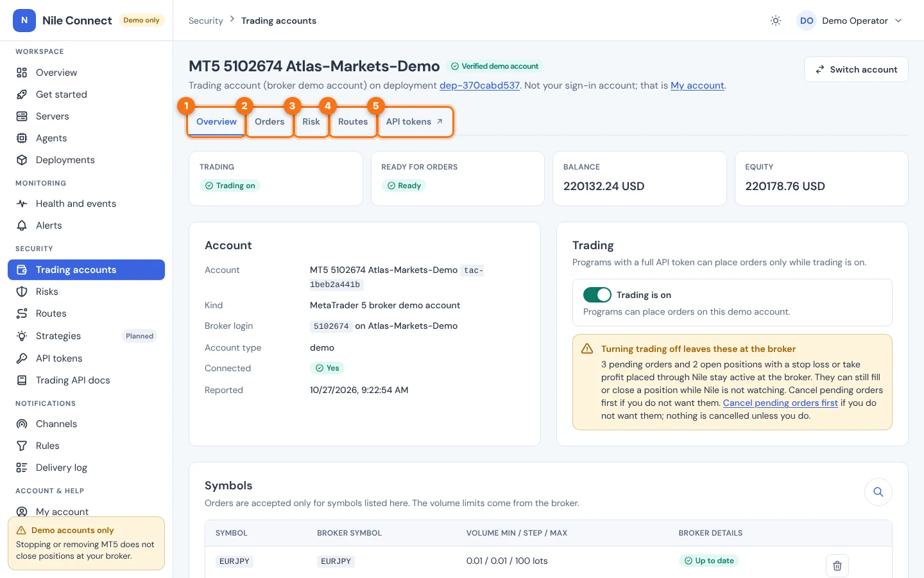Click the Demo only badge in the header
The width and height of the screenshot is (924, 578).
click(x=141, y=21)
